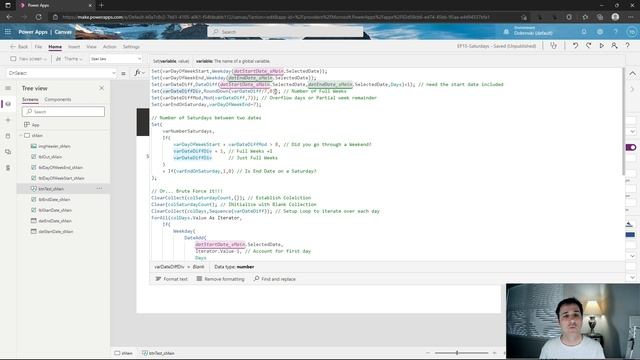
Task: Open a new browser tab
Action: click(102, 5)
